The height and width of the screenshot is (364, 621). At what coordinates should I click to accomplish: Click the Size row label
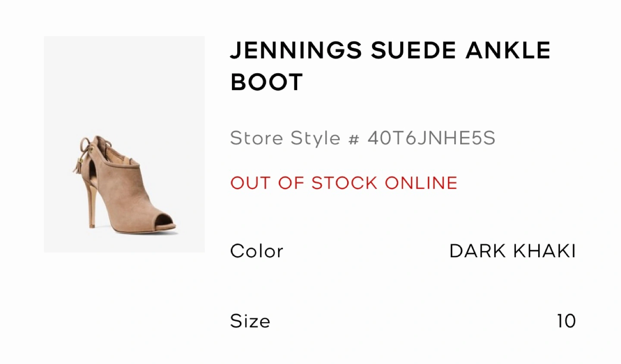[x=250, y=321]
